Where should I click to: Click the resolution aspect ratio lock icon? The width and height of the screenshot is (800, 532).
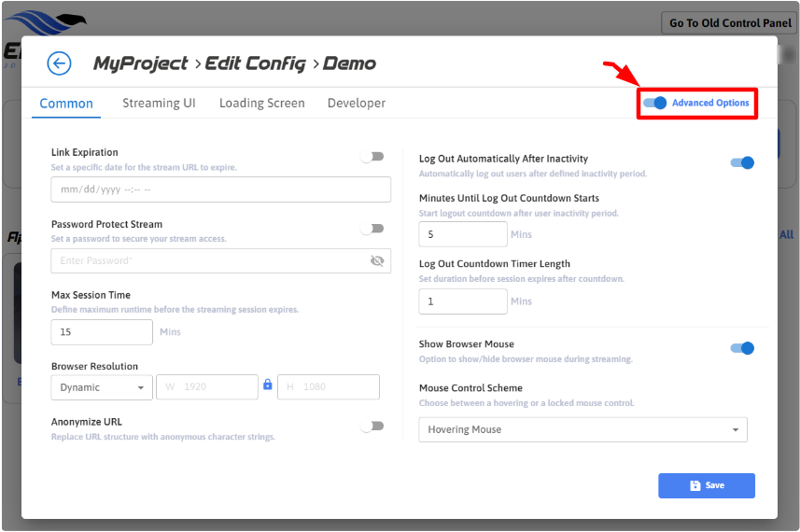[x=268, y=385]
